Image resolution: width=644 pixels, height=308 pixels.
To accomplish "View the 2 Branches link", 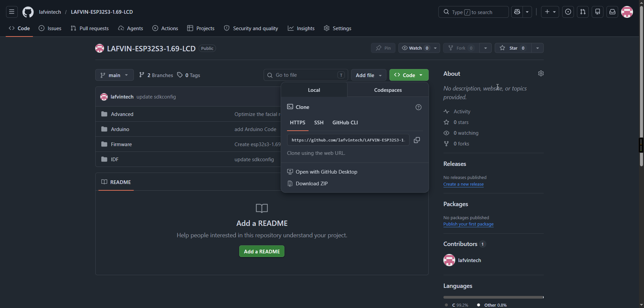I will [156, 75].
